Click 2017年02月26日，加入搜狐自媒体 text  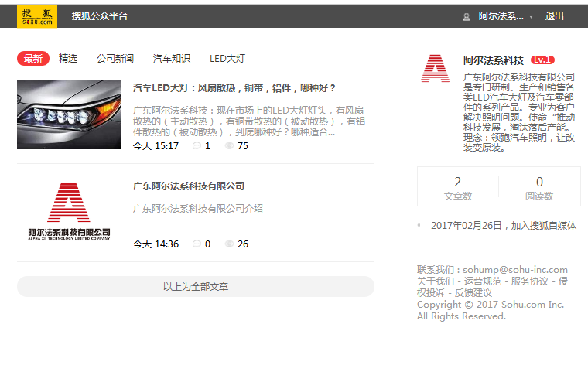click(x=504, y=226)
